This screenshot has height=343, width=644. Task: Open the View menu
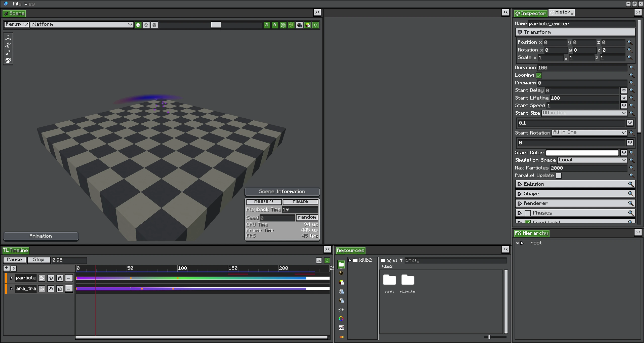point(29,4)
